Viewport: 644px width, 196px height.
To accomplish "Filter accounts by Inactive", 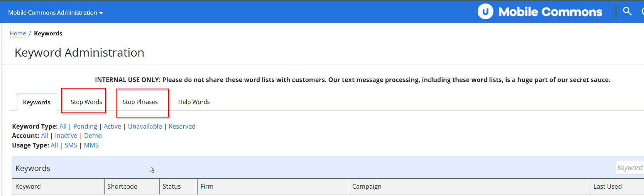I will click(66, 136).
